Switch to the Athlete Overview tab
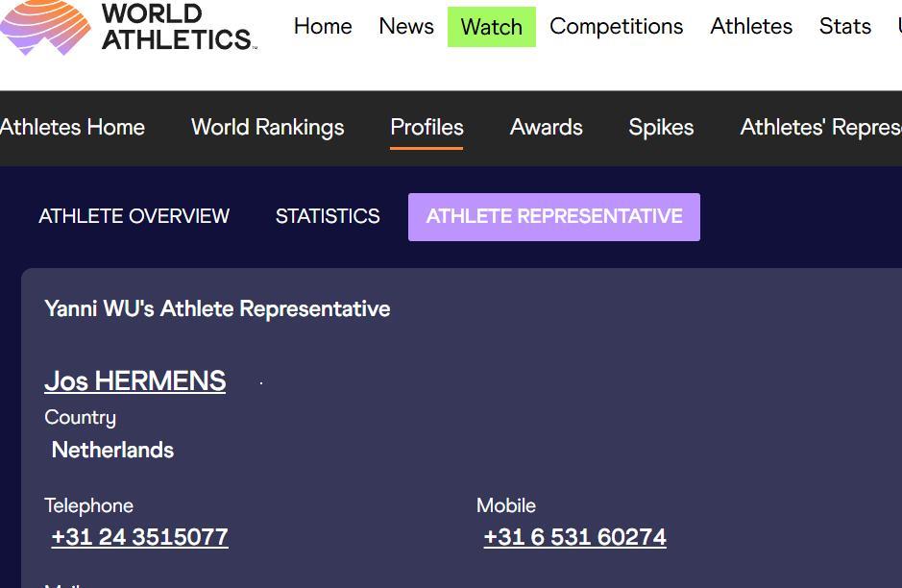 (x=134, y=216)
